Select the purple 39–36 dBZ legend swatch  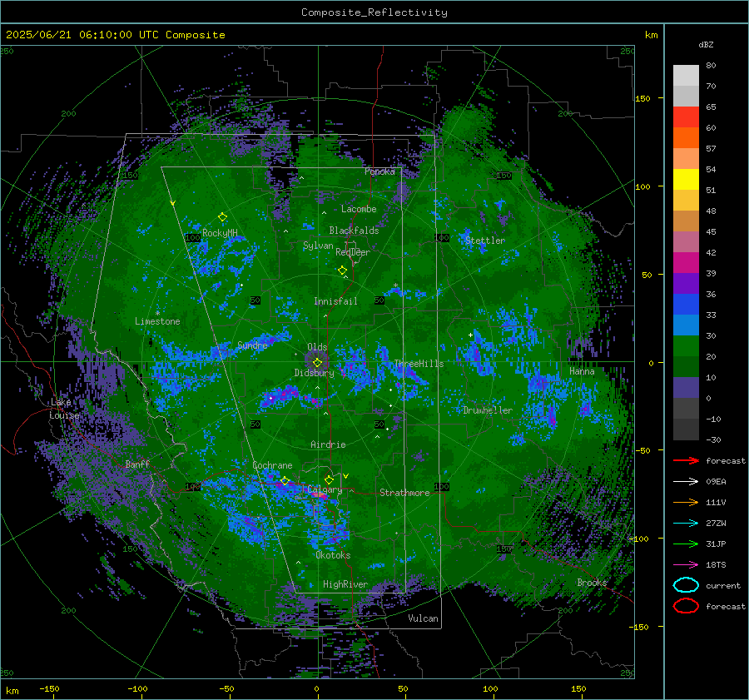click(x=686, y=284)
